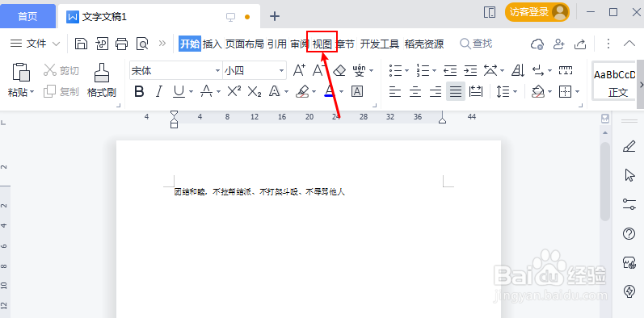Center align text
The image size is (644, 318).
(x=415, y=91)
